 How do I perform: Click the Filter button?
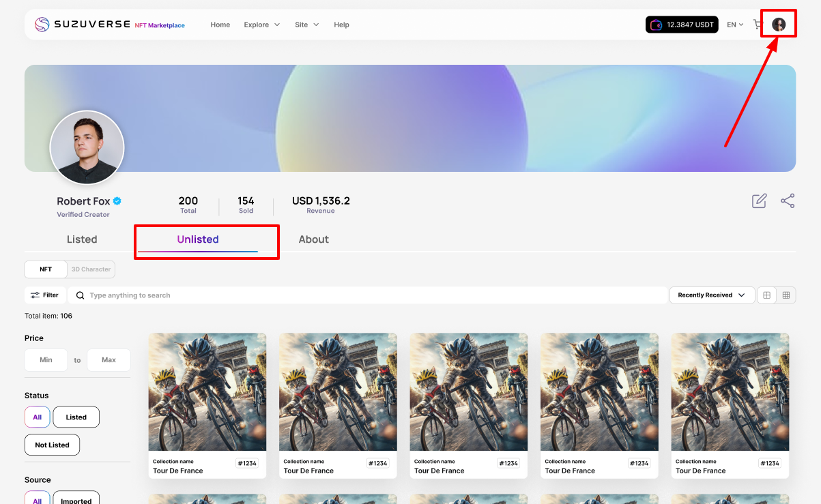(45, 295)
